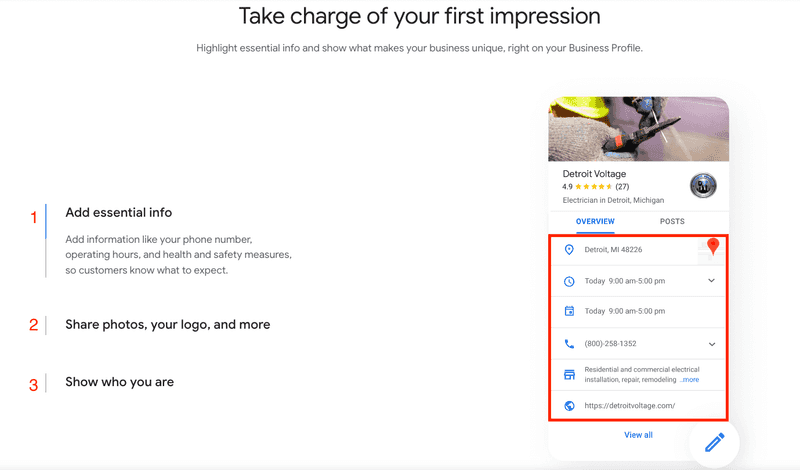Viewport: 800px width, 470px height.
Task: Select the Add essential info step
Action: 118,212
